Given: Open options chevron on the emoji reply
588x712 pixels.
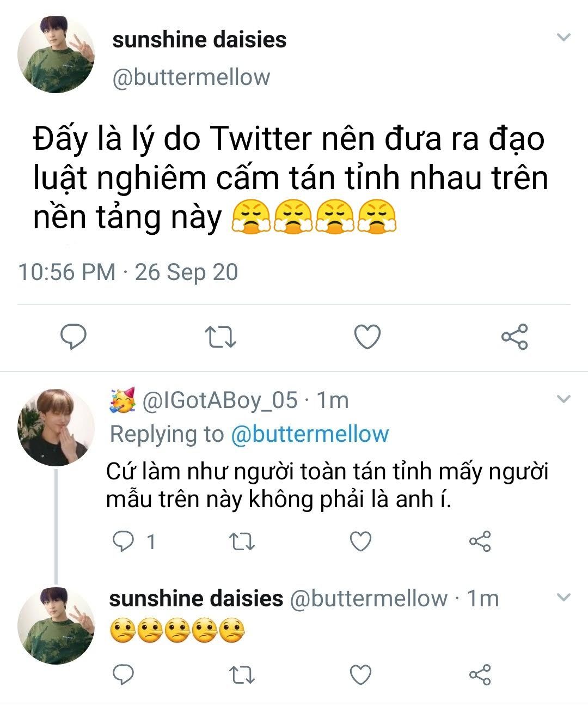Looking at the screenshot, I should pyautogui.click(x=564, y=598).
